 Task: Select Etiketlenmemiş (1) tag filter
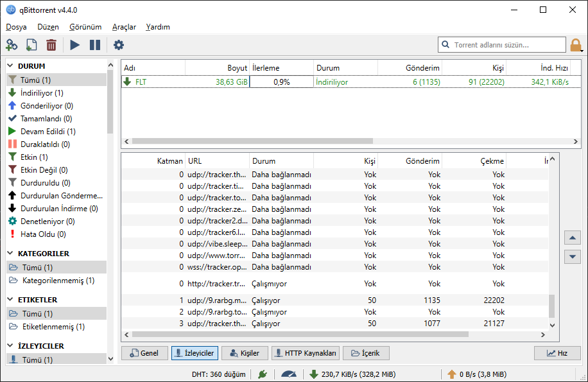click(56, 327)
